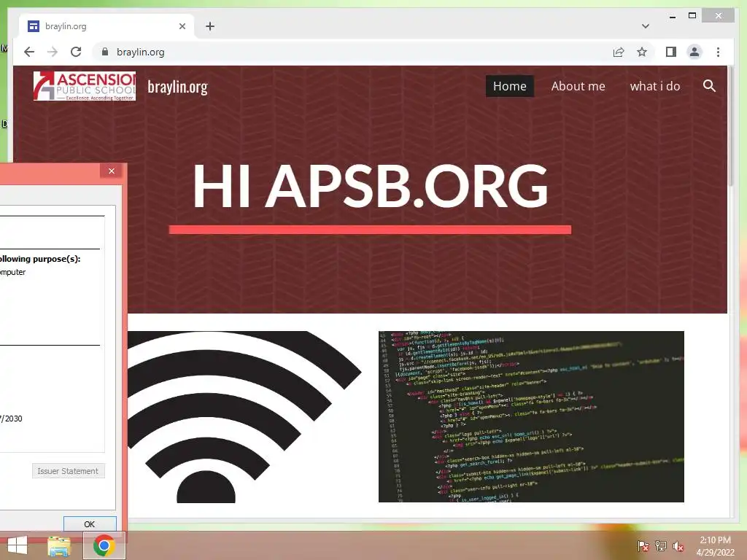747x560 pixels.
Task: Share this page icon in address bar
Action: pyautogui.click(x=619, y=52)
